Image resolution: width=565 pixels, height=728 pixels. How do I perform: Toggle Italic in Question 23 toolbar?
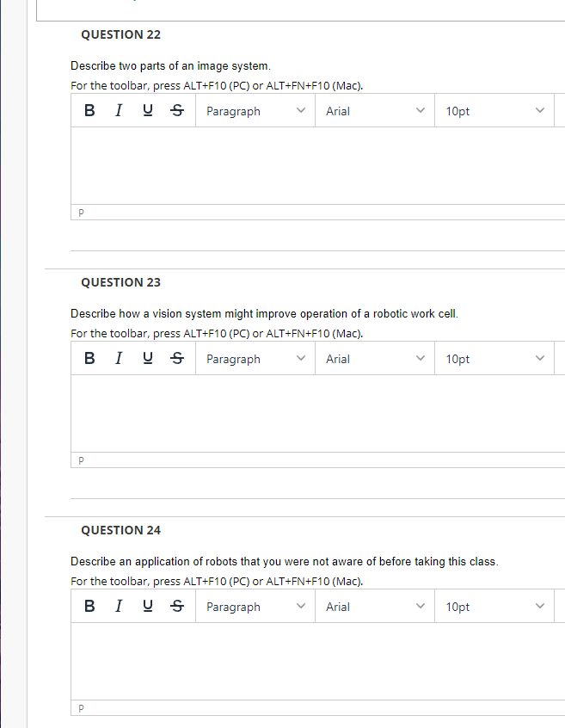(x=119, y=359)
